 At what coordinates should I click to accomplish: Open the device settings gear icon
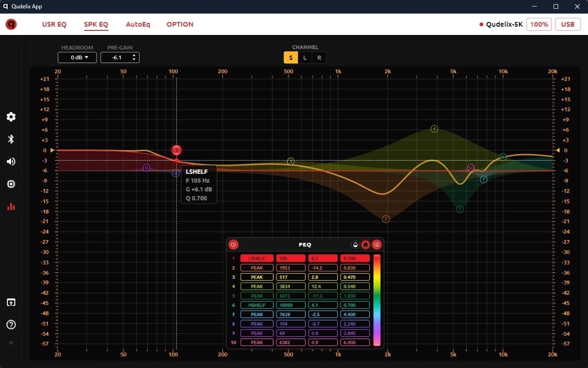(x=11, y=117)
